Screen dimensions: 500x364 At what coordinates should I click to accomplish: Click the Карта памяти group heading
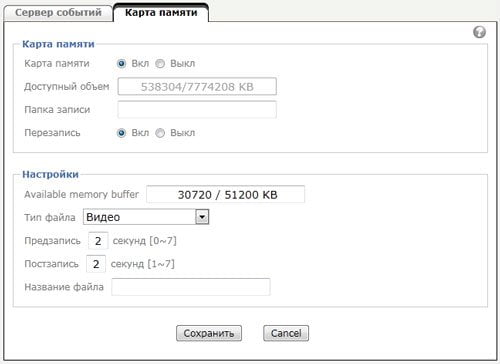click(58, 44)
